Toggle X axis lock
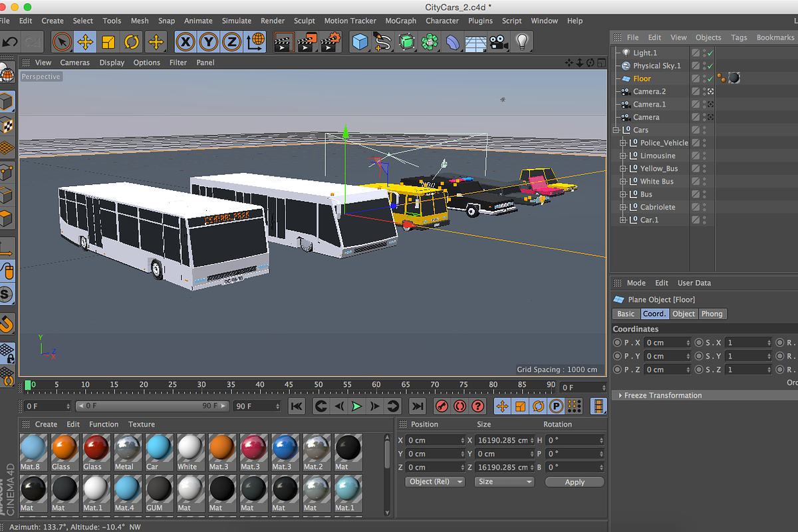This screenshot has width=798, height=532. click(186, 43)
